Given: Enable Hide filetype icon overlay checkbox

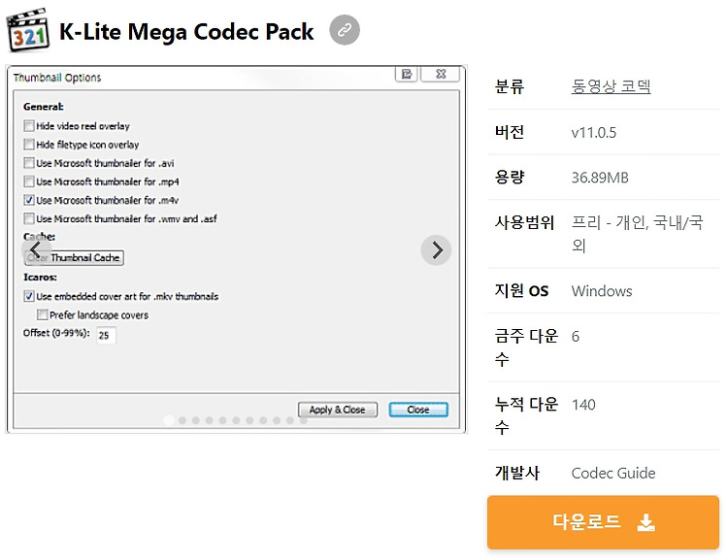Looking at the screenshot, I should pyautogui.click(x=29, y=145).
